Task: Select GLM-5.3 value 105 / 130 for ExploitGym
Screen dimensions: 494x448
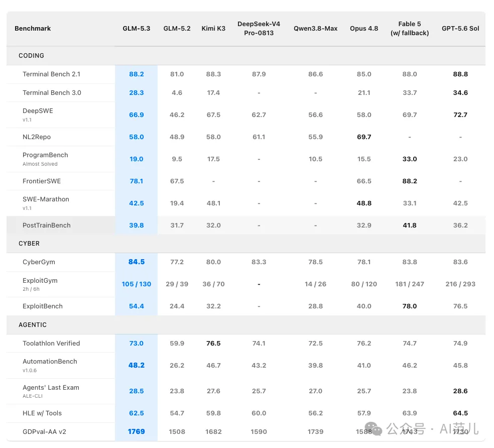Action: coord(137,284)
